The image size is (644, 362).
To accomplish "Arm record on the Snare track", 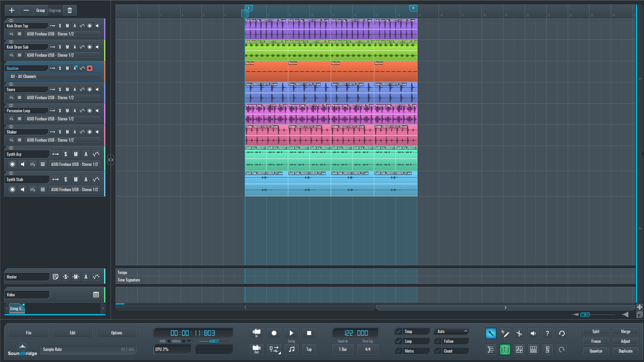I will 90,89.
